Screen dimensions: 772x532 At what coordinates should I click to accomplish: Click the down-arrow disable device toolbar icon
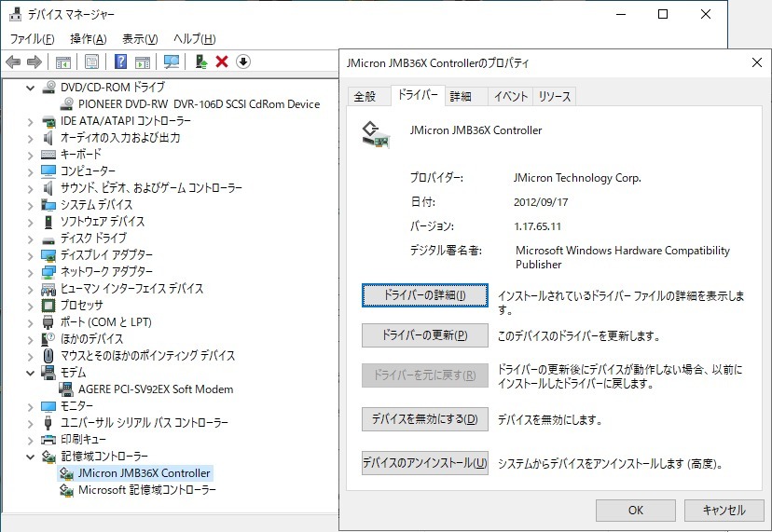[243, 62]
